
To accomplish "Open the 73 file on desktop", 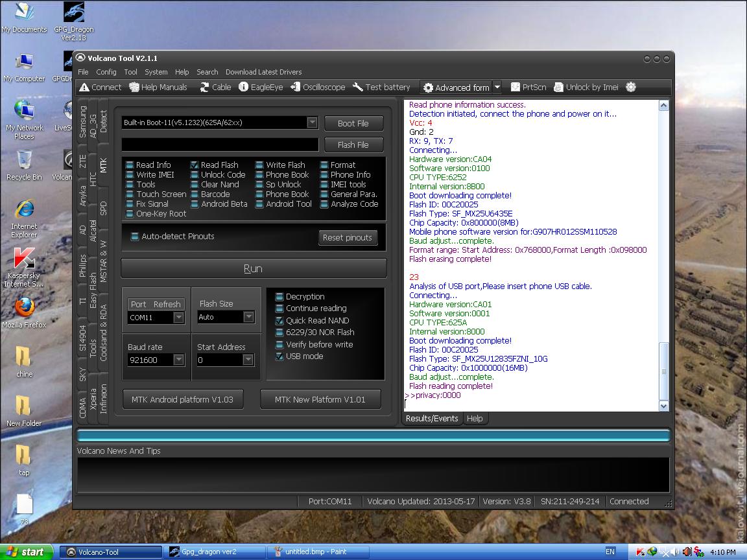I will (24, 509).
